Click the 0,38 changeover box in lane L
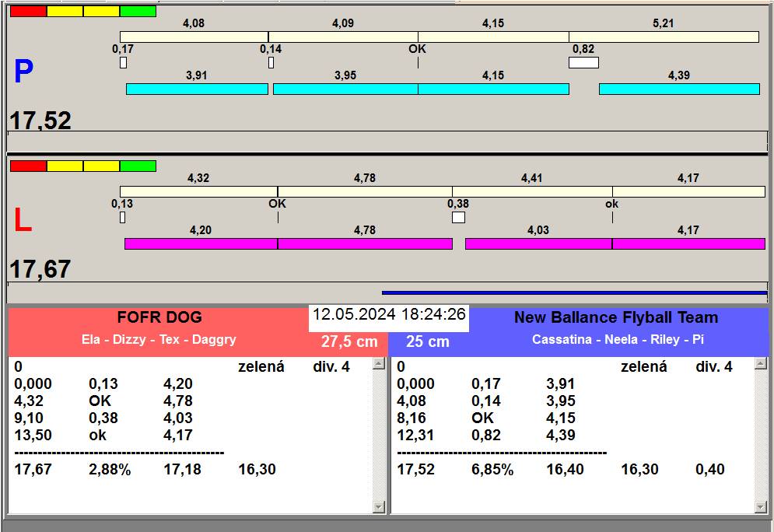This screenshot has height=532, width=774. coord(459,217)
